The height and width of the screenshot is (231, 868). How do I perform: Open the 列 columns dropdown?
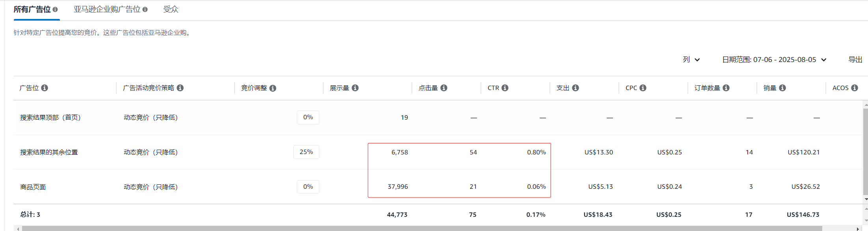pyautogui.click(x=691, y=60)
